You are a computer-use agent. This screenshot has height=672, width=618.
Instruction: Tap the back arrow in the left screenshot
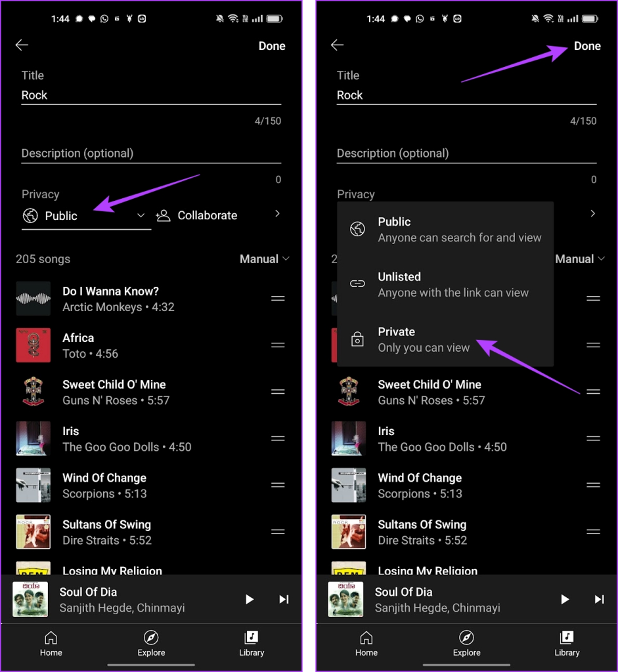pos(22,45)
